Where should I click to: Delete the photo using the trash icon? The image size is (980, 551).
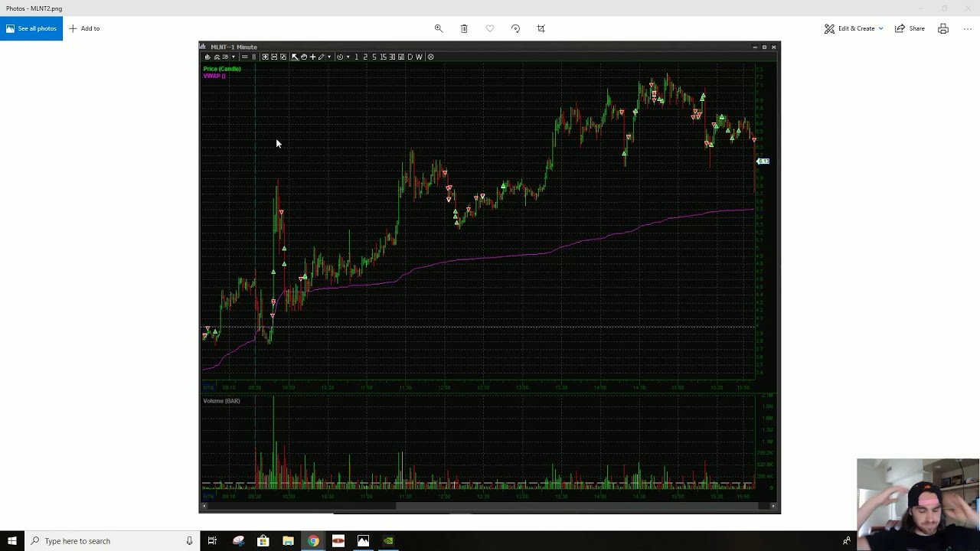pos(464,28)
